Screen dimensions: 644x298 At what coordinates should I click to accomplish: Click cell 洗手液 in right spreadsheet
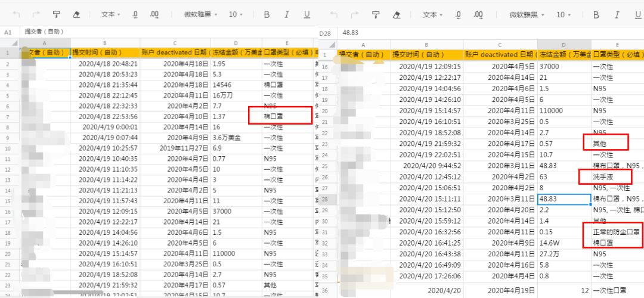[x=617, y=177]
